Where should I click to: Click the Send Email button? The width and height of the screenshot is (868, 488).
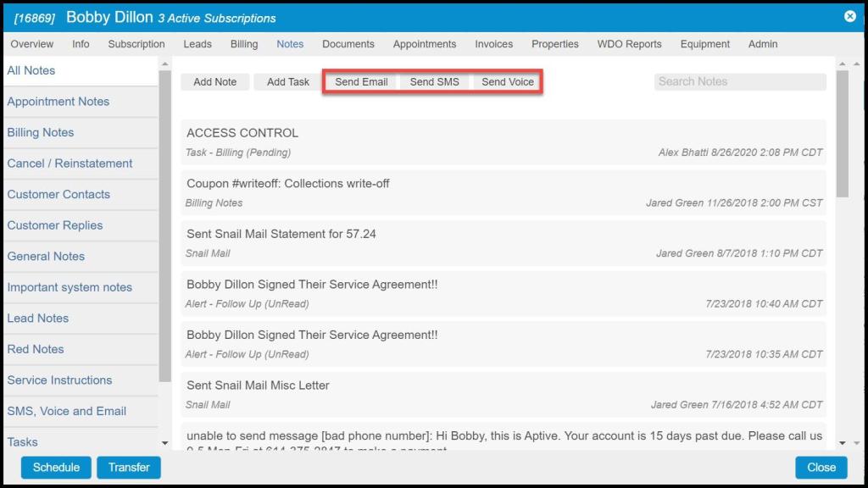(x=361, y=82)
